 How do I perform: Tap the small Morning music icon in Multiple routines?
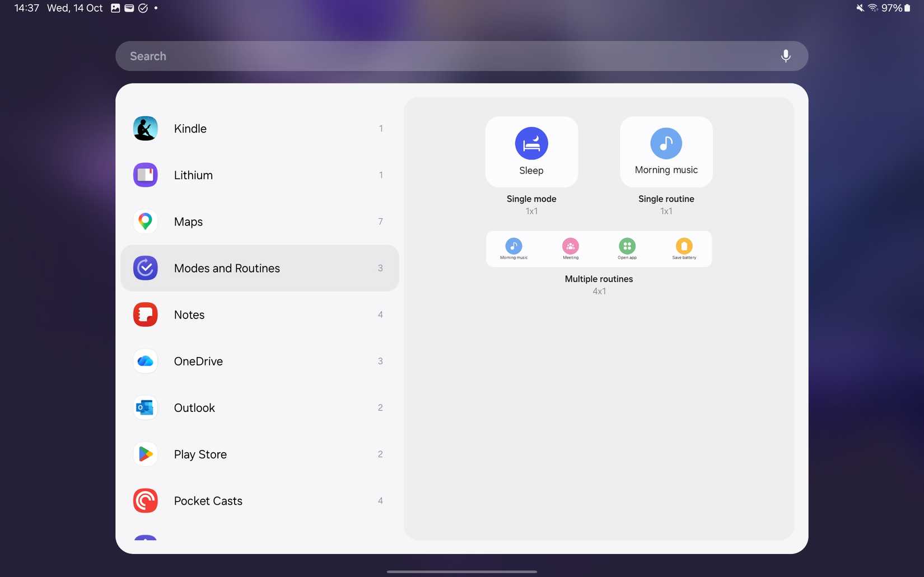click(514, 246)
